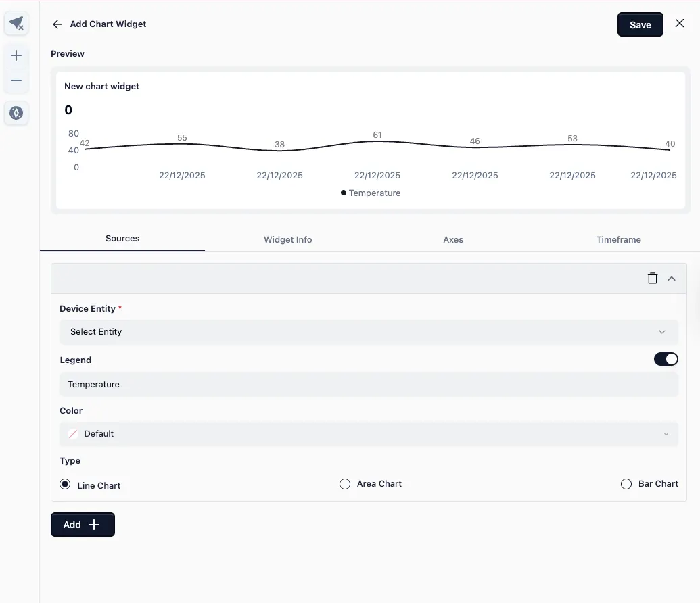Image resolution: width=700 pixels, height=603 pixels.
Task: Open the Axes tab
Action: click(453, 239)
